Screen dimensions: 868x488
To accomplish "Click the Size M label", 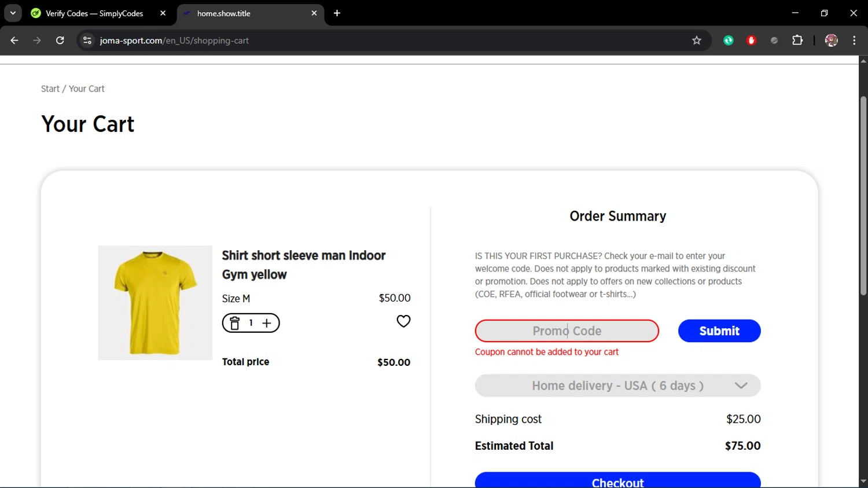I will click(236, 299).
